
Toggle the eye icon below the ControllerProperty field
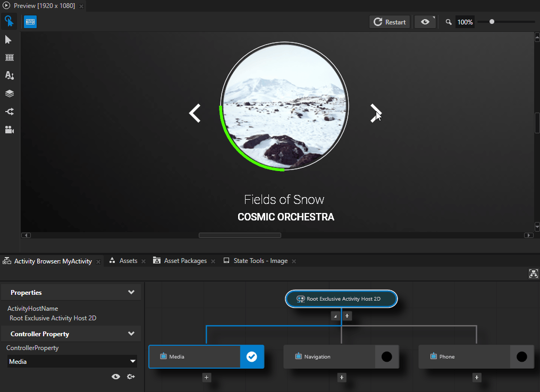[x=115, y=377]
